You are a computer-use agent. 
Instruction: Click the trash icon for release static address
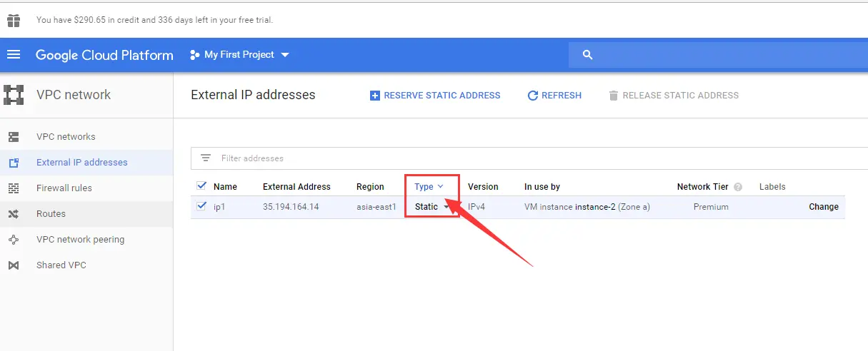tap(613, 96)
